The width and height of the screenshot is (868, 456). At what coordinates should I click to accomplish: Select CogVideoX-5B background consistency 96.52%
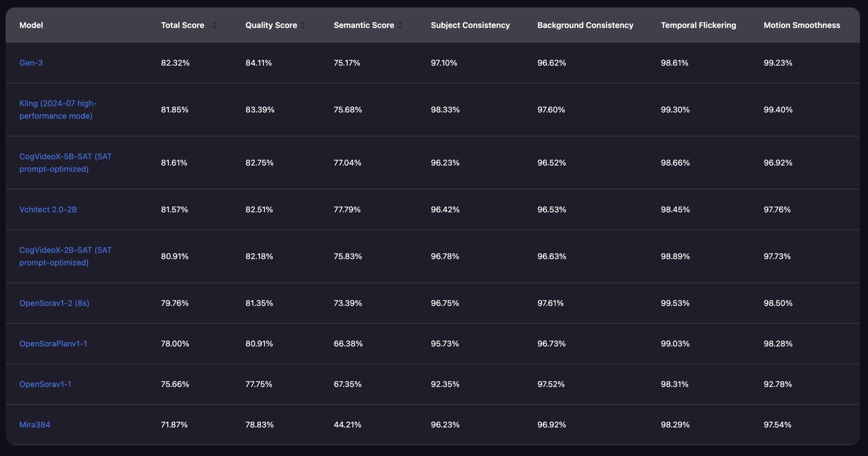552,163
